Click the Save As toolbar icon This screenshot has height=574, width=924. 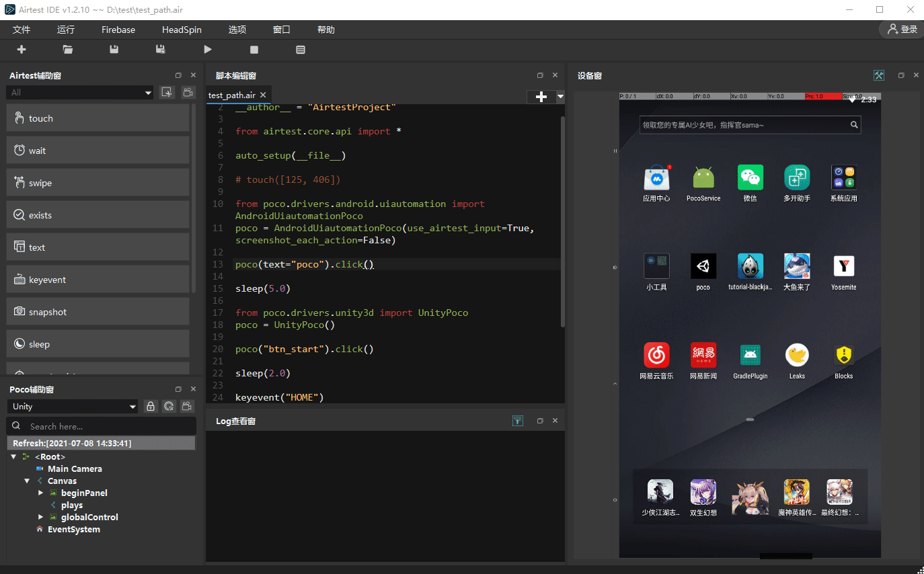161,50
